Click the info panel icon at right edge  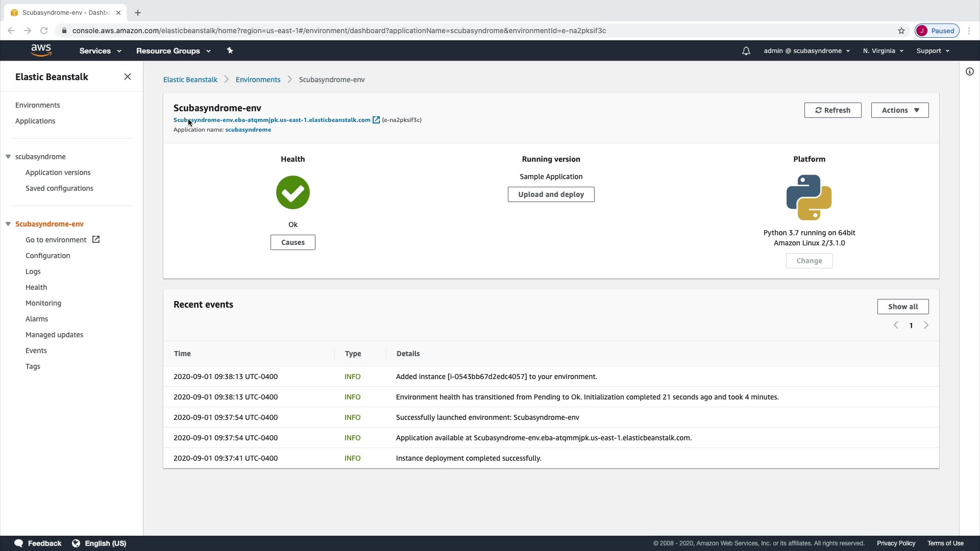click(x=969, y=72)
